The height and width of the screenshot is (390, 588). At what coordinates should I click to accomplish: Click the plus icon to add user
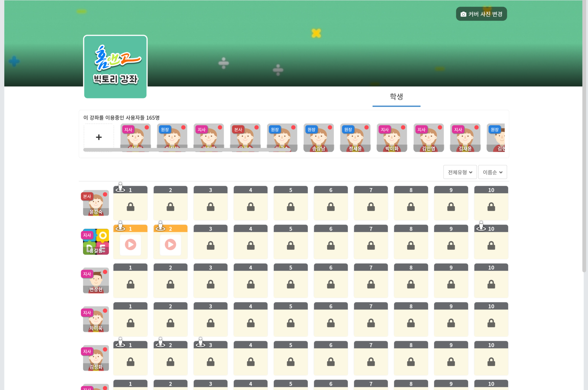(x=99, y=137)
